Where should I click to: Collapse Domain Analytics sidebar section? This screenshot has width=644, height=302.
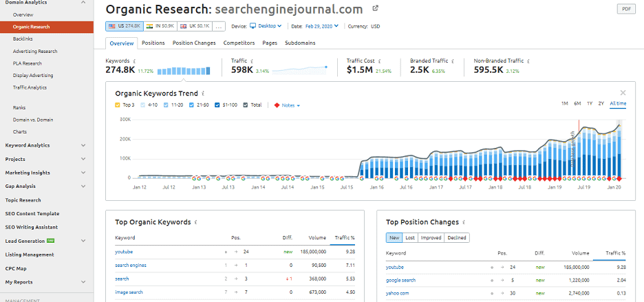[x=83, y=3]
